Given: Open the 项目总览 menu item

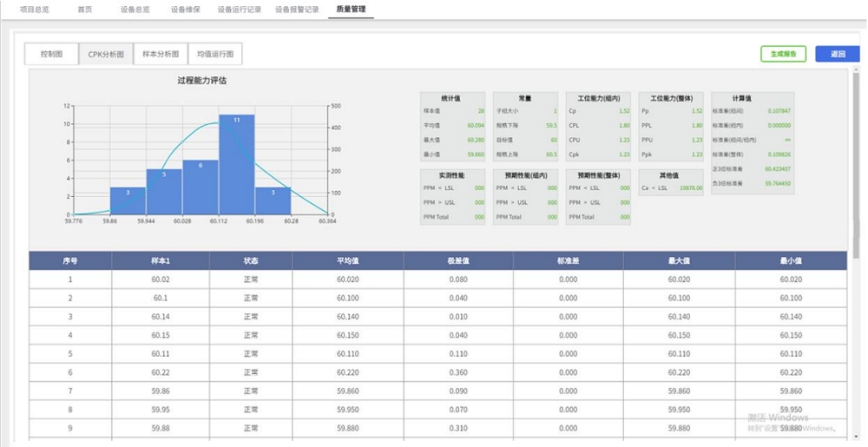Looking at the screenshot, I should 34,10.
